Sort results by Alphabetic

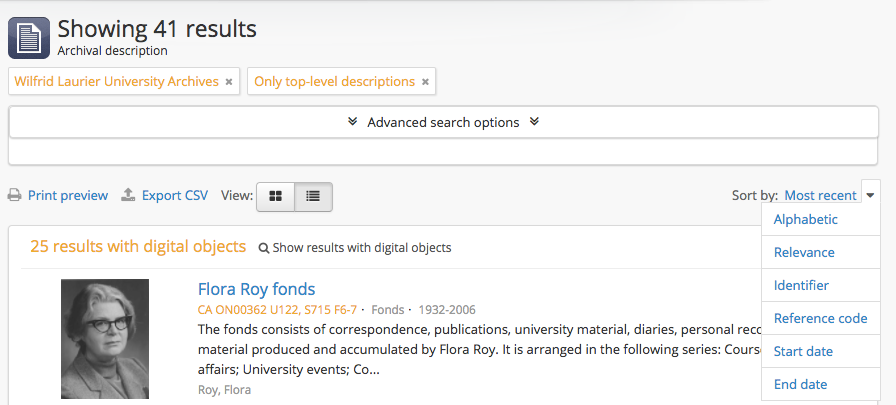coord(805,220)
